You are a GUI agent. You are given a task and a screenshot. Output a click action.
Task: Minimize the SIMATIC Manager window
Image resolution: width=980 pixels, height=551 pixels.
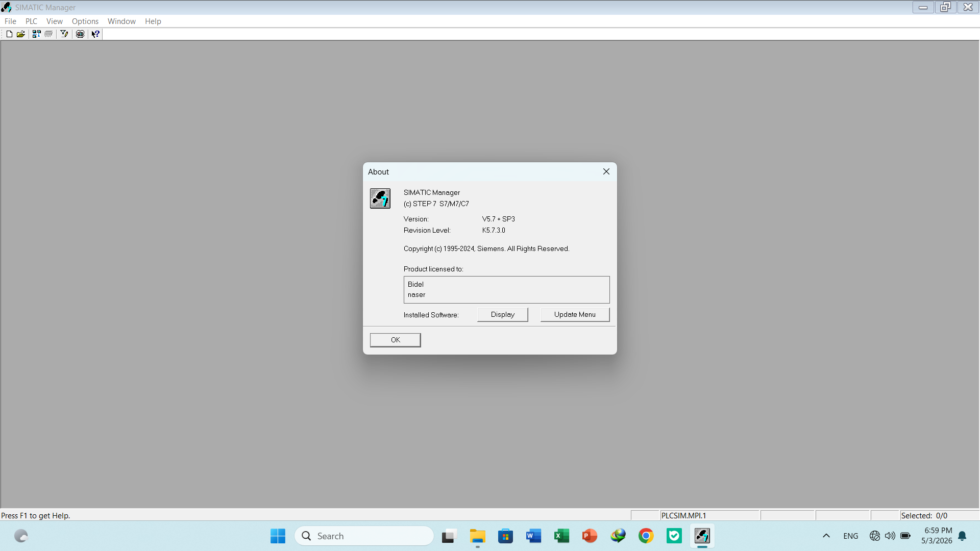pos(923,7)
